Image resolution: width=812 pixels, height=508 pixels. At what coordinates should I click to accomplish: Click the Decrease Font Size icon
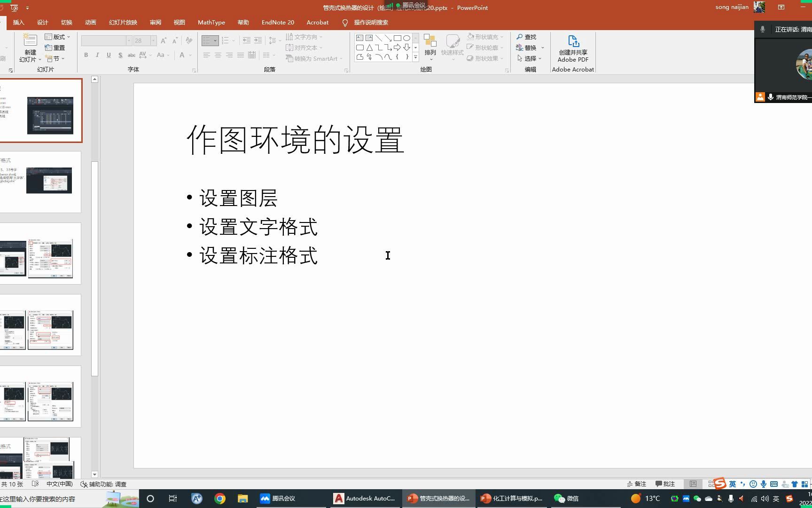(x=175, y=41)
